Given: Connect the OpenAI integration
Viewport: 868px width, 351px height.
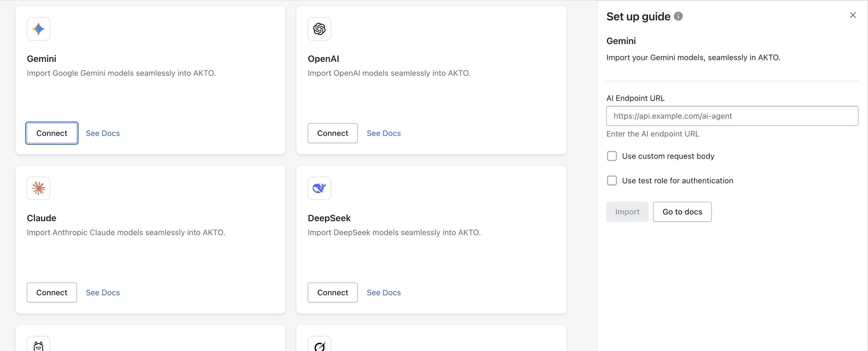Looking at the screenshot, I should 332,133.
